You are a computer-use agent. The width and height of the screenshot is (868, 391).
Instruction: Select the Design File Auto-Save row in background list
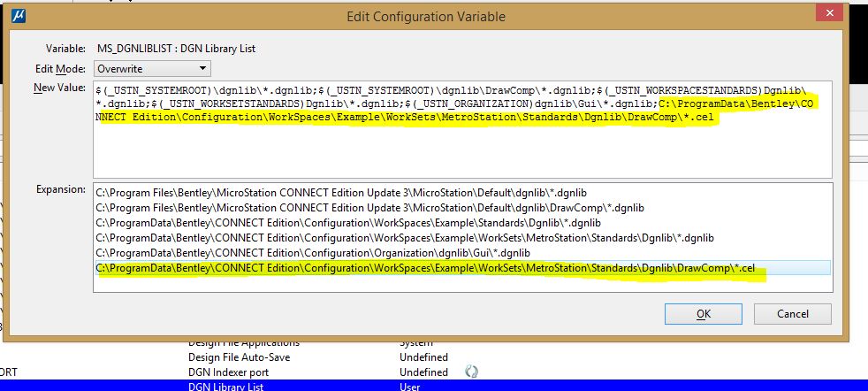434,357
